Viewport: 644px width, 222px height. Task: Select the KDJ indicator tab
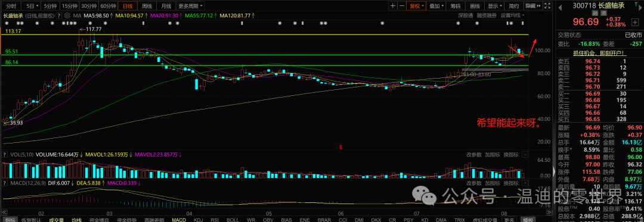tap(199, 220)
